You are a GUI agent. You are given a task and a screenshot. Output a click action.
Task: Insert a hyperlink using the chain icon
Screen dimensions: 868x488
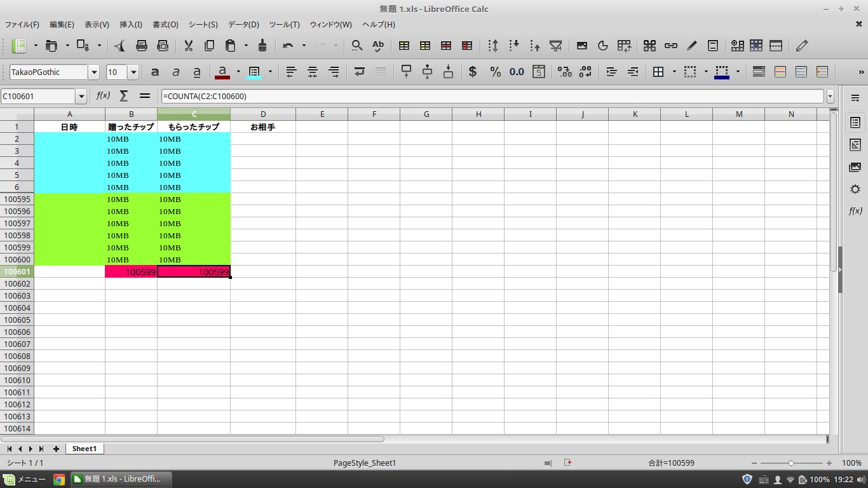point(670,46)
